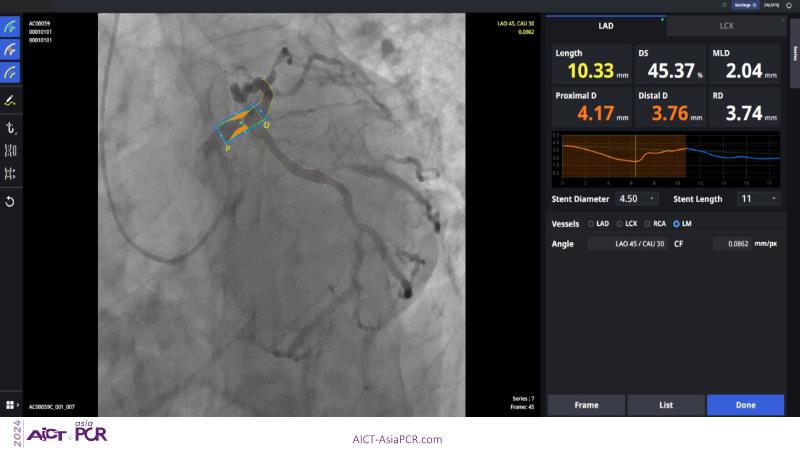Click the CF calibration value field
This screenshot has height=450, width=800.
pyautogui.click(x=733, y=243)
